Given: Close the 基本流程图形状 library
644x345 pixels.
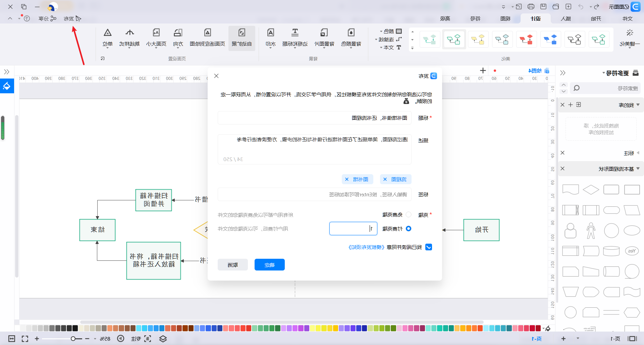Looking at the screenshot, I should pos(562,168).
